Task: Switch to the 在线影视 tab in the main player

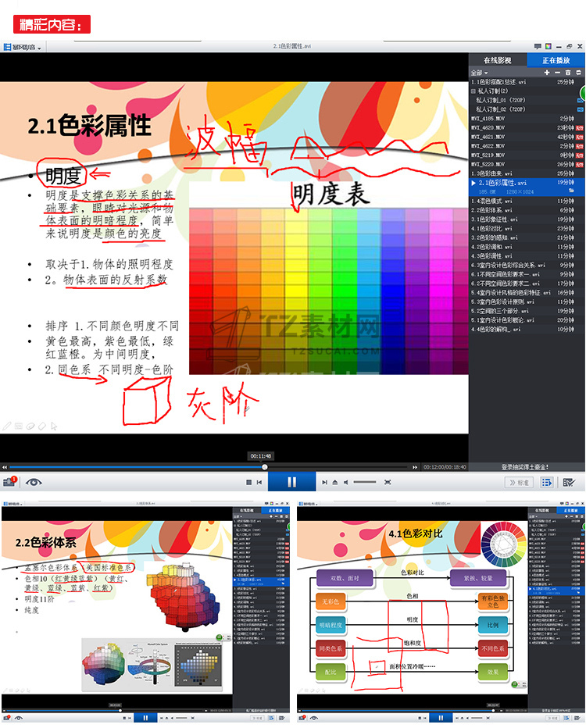Action: pyautogui.click(x=497, y=60)
